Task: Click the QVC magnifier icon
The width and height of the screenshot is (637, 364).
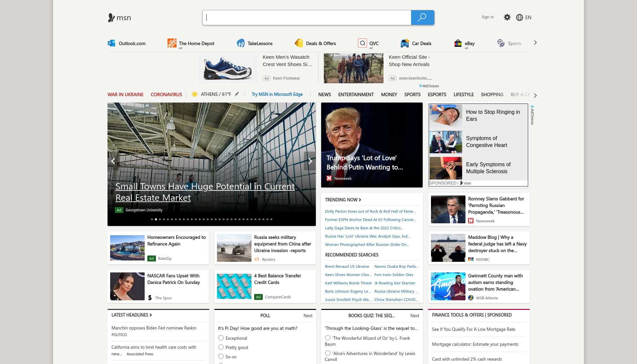Action: coord(362,43)
